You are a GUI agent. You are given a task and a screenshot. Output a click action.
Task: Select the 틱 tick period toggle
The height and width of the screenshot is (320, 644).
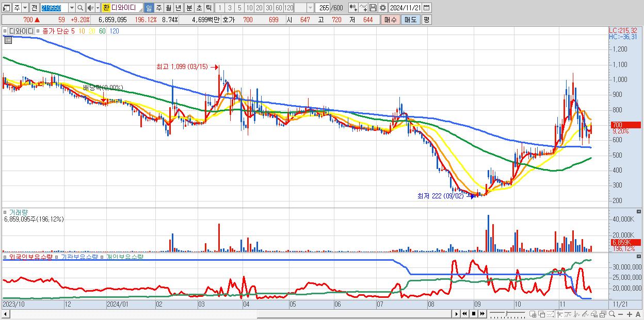(208, 8)
